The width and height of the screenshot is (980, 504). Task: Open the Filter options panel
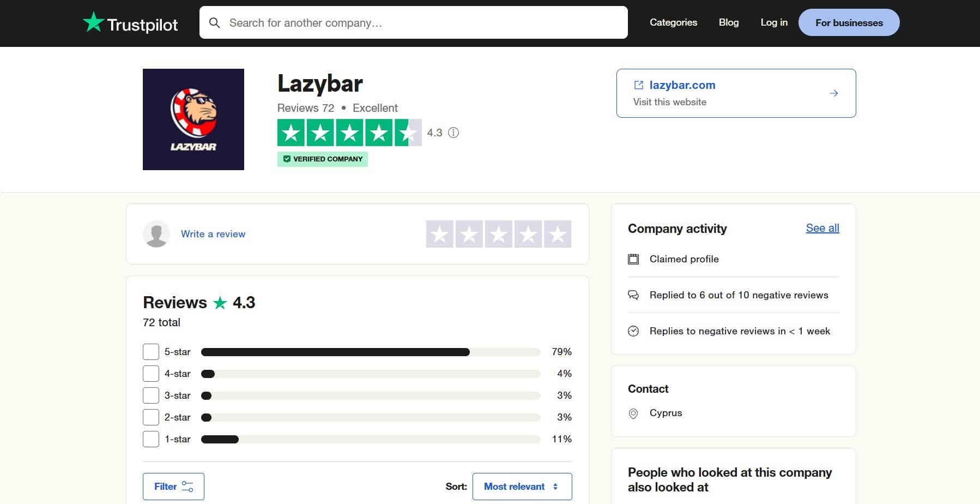(173, 486)
